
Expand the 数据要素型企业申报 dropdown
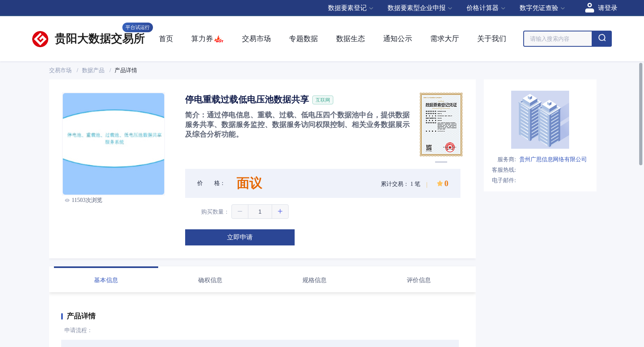419,8
